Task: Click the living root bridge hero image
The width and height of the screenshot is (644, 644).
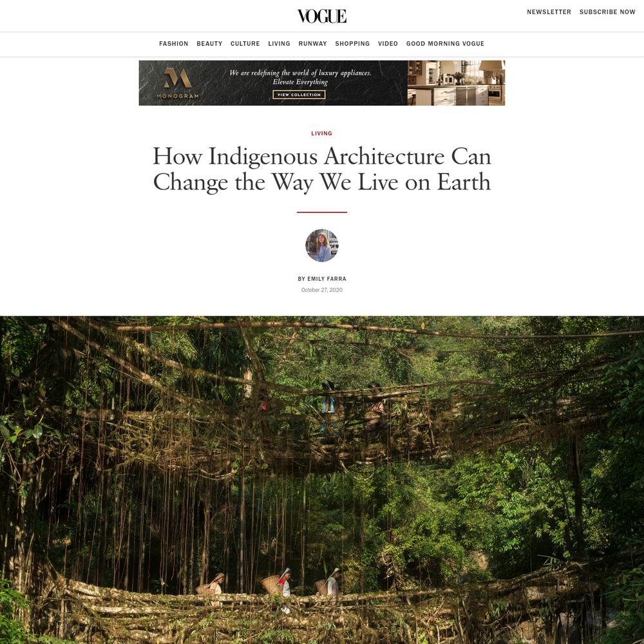Action: pyautogui.click(x=322, y=480)
